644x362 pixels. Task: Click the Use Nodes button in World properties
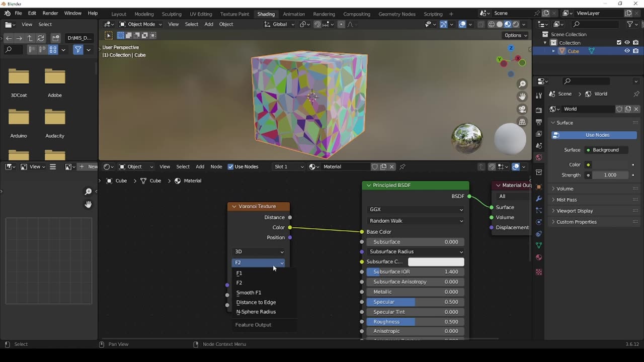coord(594,135)
